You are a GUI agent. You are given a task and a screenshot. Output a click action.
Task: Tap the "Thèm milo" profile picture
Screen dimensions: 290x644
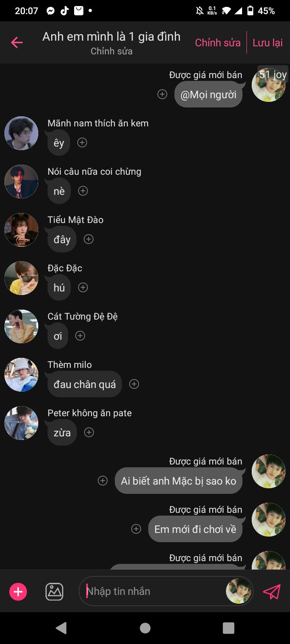click(21, 375)
